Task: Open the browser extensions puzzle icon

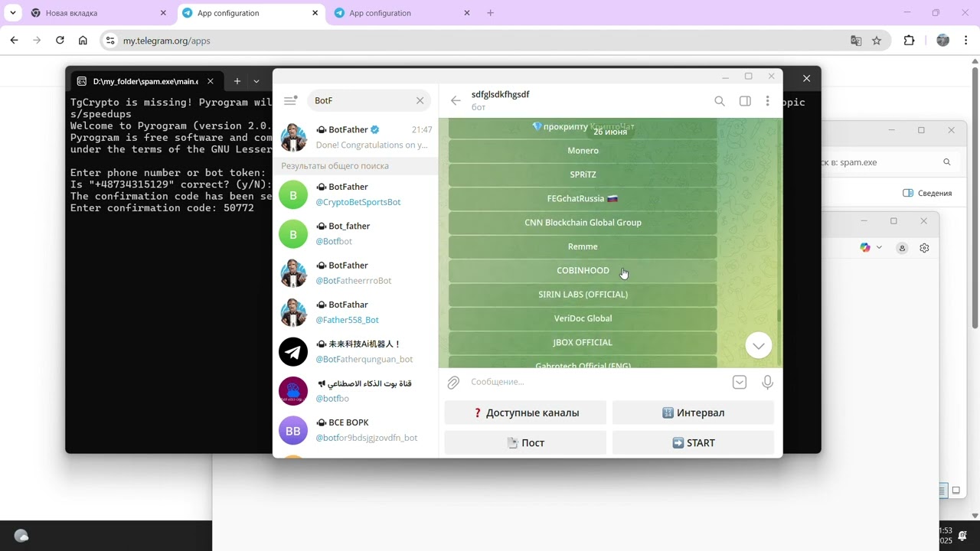Action: [910, 41]
